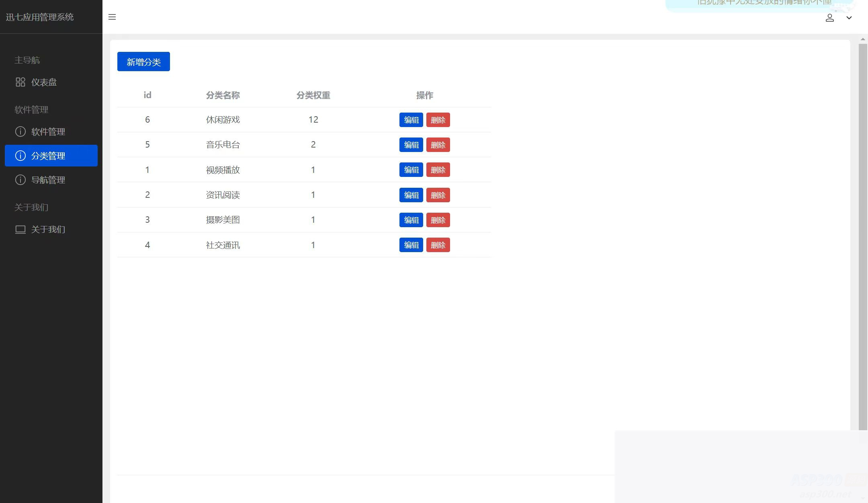
Task: Expand the 软件管理 section header
Action: click(31, 109)
